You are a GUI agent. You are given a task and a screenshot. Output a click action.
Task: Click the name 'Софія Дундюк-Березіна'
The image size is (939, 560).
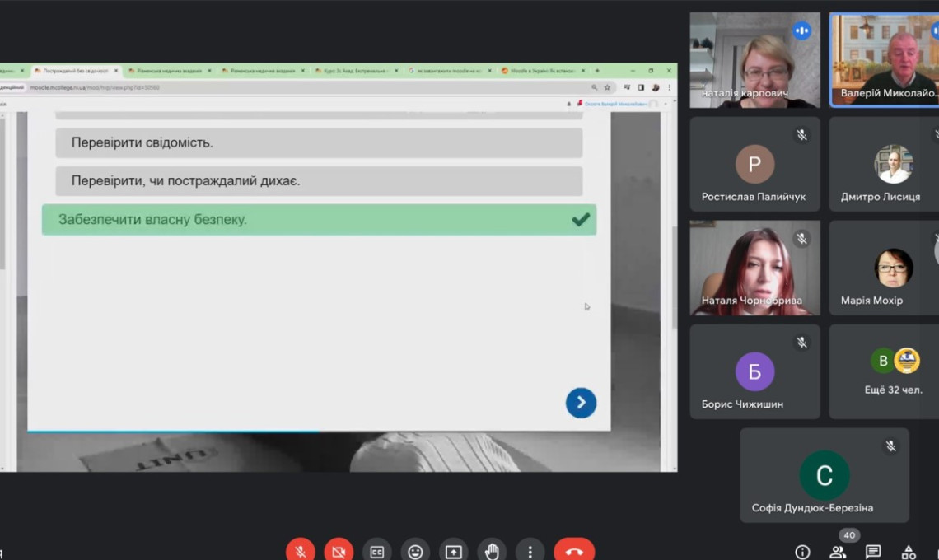pyautogui.click(x=812, y=508)
